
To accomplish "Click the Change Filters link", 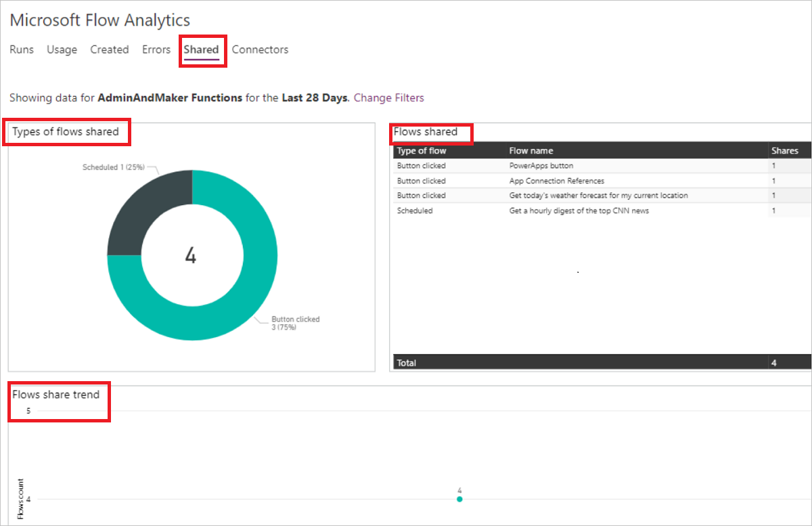I will (x=388, y=97).
